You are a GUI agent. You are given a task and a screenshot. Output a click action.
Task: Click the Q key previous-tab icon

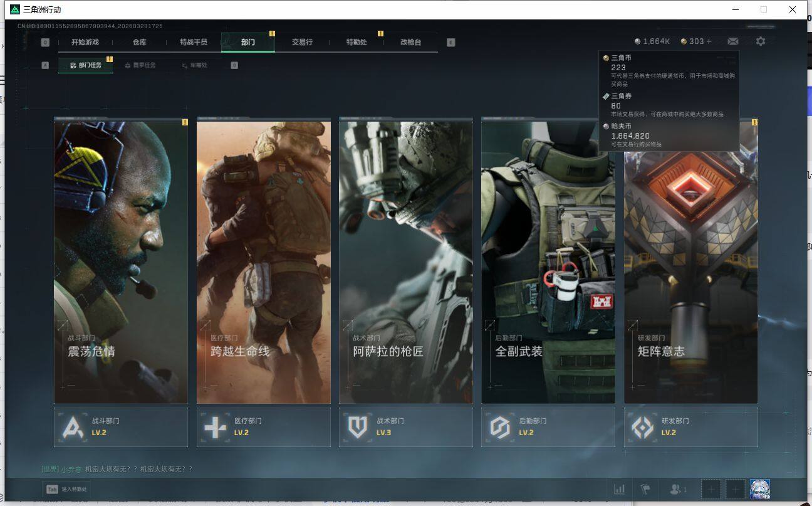pos(45,43)
